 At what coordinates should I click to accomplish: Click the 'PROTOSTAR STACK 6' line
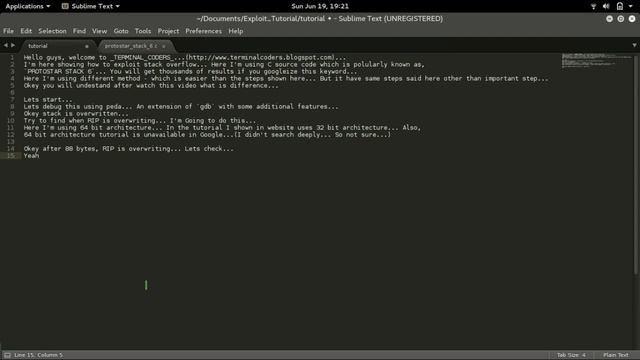(190, 71)
